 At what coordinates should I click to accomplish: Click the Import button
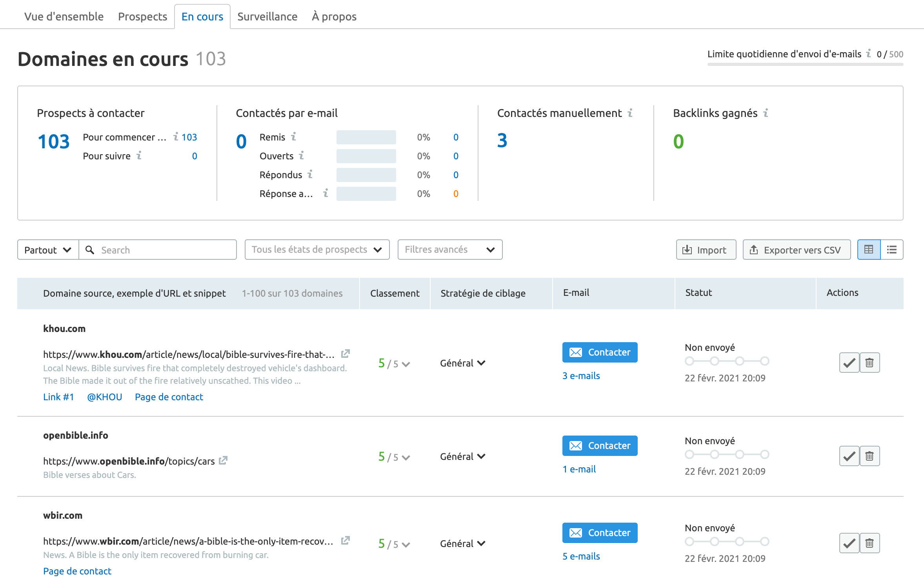[x=706, y=250]
